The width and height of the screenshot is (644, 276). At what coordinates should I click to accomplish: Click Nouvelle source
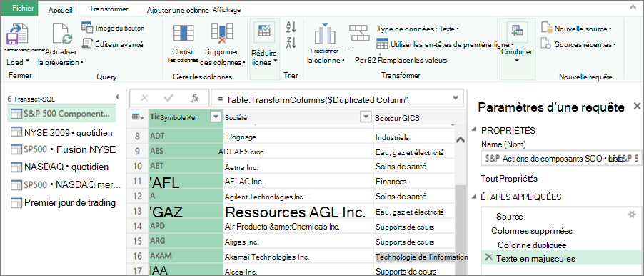click(x=576, y=29)
